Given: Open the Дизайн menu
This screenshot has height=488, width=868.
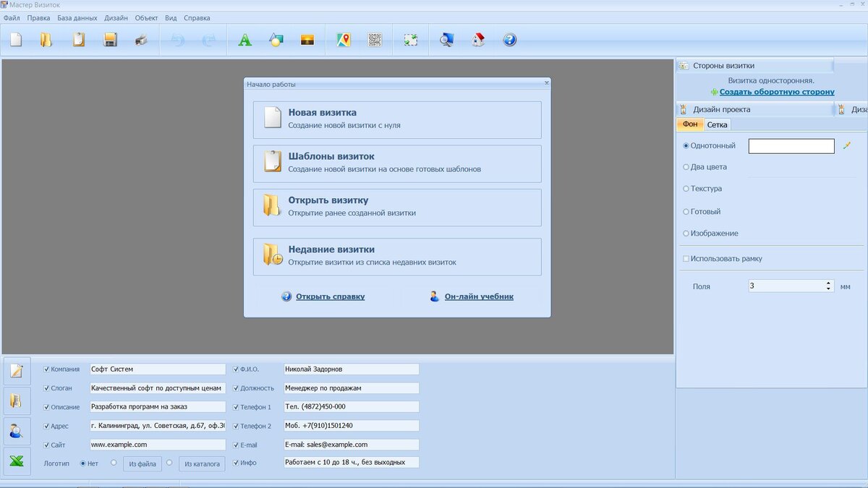Looking at the screenshot, I should click(116, 18).
